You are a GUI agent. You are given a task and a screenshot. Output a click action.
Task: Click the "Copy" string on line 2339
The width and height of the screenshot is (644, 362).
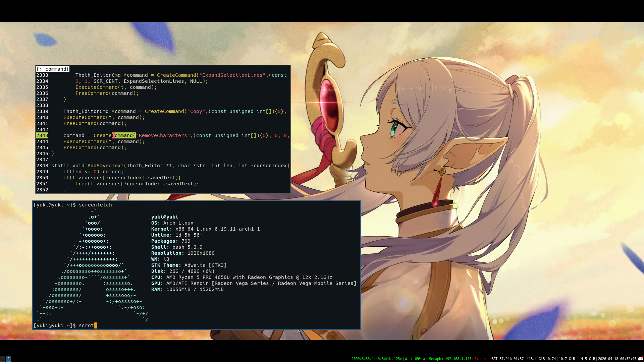pyautogui.click(x=196, y=111)
